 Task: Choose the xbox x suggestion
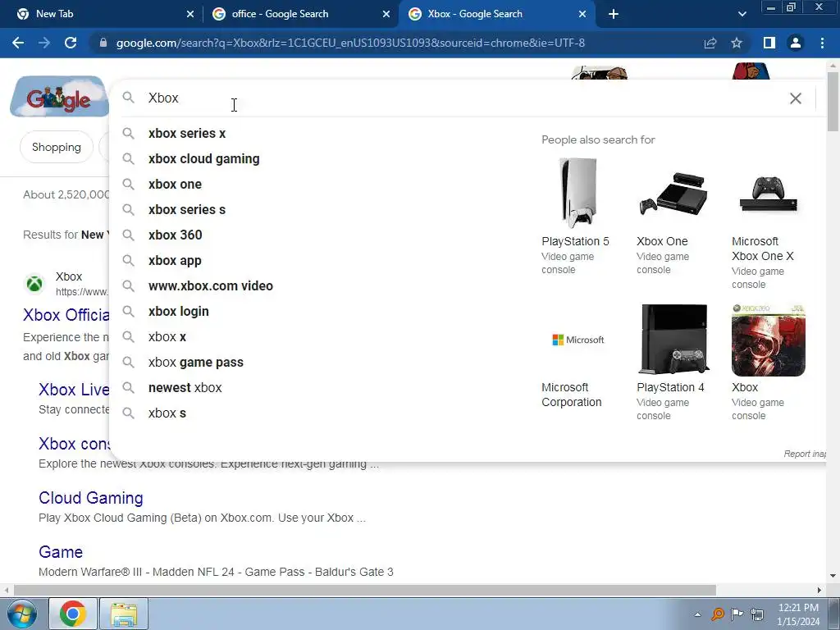click(167, 337)
